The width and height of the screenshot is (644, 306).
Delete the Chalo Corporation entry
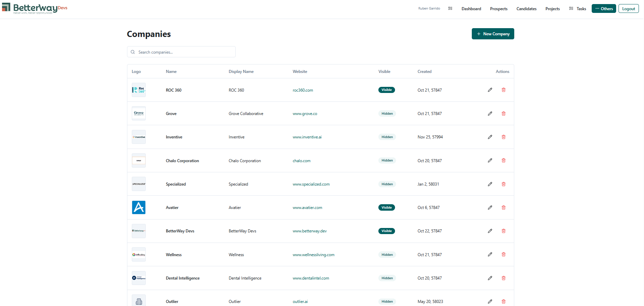(503, 160)
